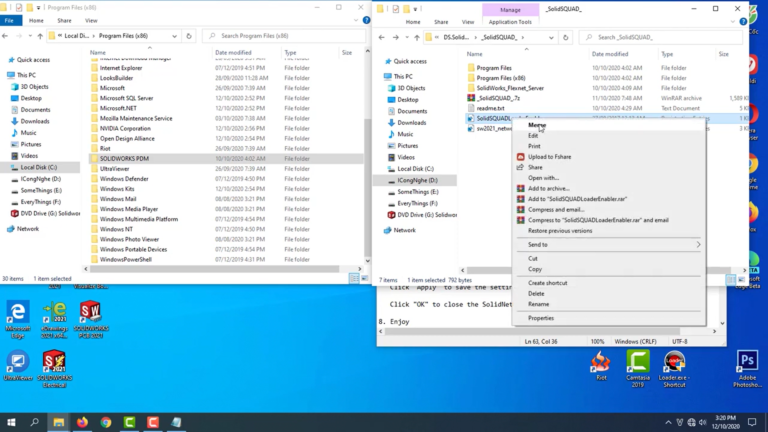Open Notepad from the taskbar
Viewport: 768px width, 432px height.
pos(176,422)
